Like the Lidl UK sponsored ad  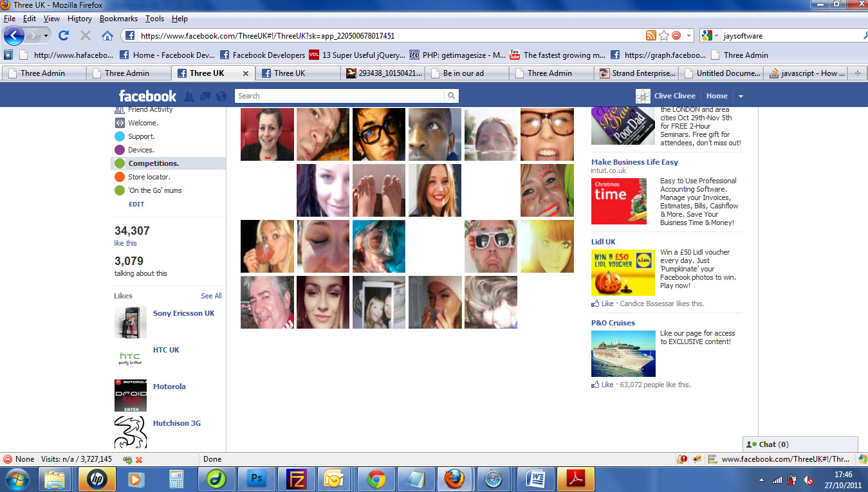coord(607,304)
